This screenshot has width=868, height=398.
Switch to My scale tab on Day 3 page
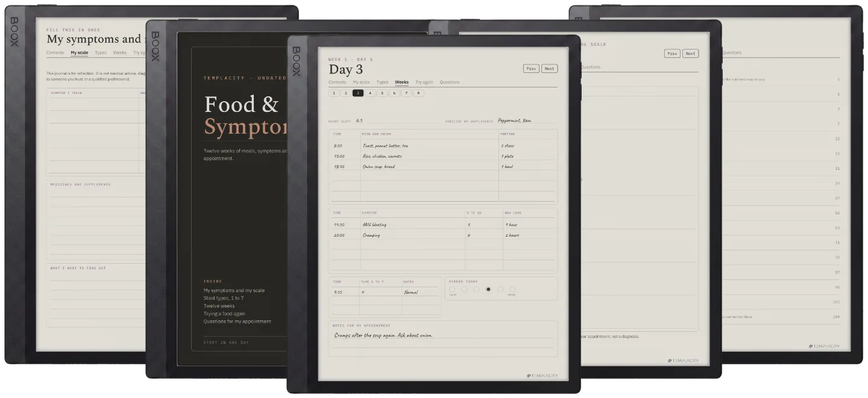pyautogui.click(x=361, y=82)
